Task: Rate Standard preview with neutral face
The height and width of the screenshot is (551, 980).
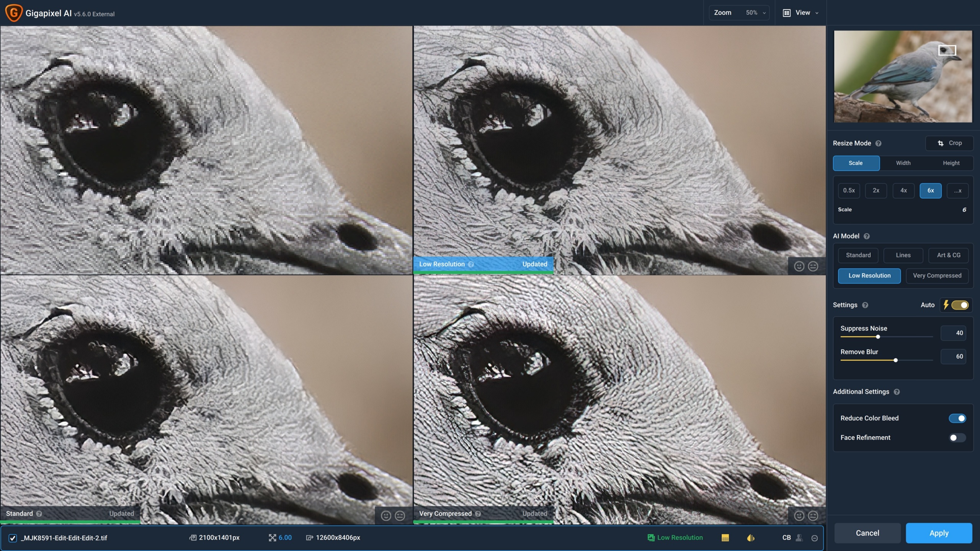Action: click(x=400, y=516)
